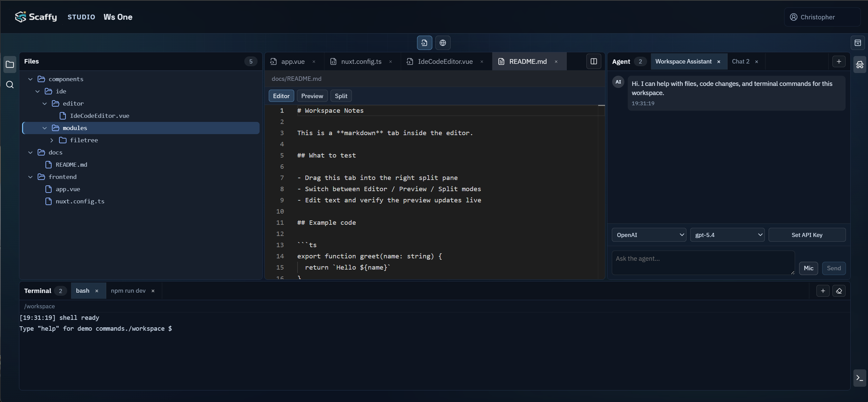Open the Files folder icon in left sidebar
Image resolution: width=868 pixels, height=402 pixels.
click(x=10, y=65)
